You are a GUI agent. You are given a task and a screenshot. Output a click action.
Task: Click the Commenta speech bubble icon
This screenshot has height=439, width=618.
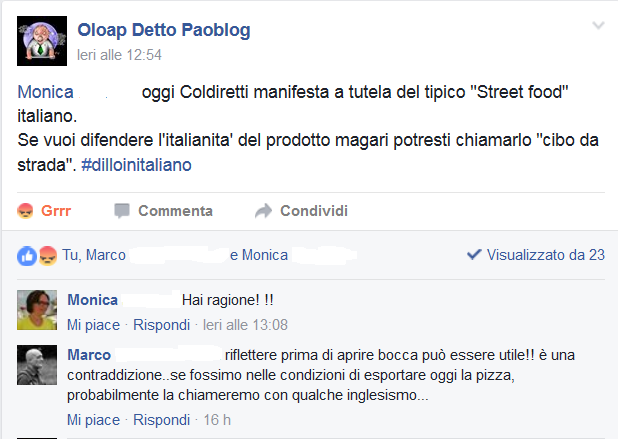coord(122,211)
